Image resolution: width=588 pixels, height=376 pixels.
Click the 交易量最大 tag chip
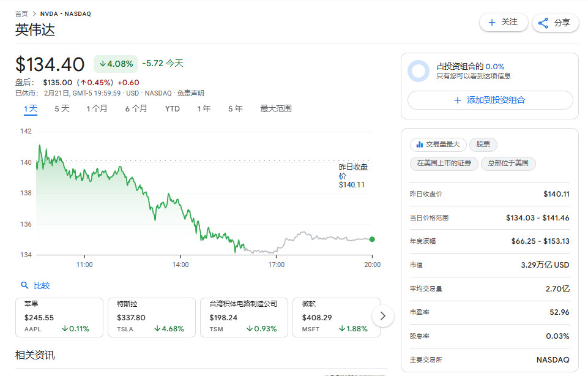438,145
